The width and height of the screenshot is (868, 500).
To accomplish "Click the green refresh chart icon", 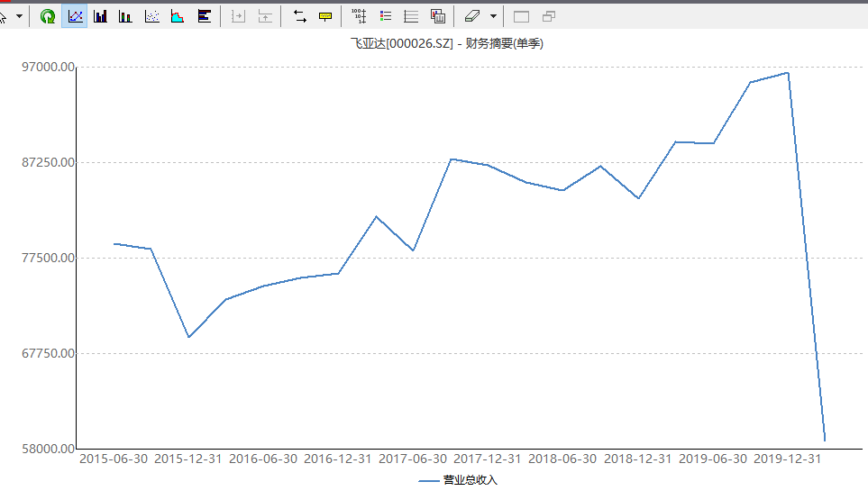I will (x=48, y=16).
